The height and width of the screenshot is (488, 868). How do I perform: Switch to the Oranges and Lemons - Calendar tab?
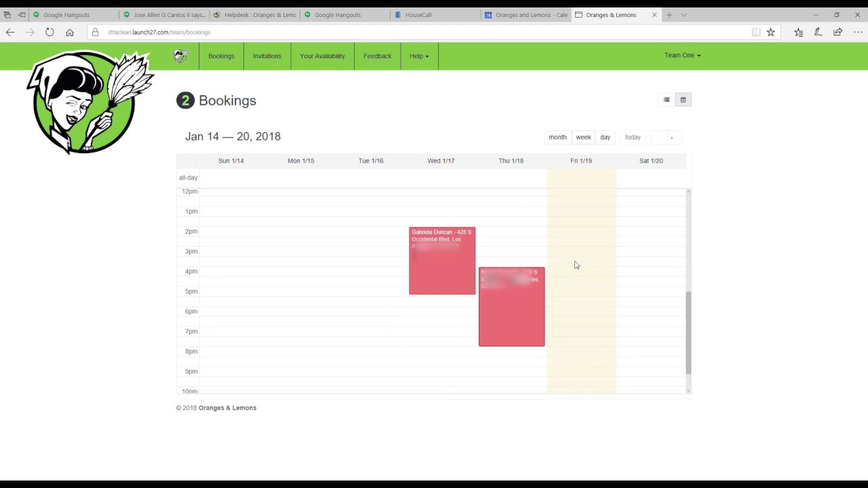tap(526, 15)
